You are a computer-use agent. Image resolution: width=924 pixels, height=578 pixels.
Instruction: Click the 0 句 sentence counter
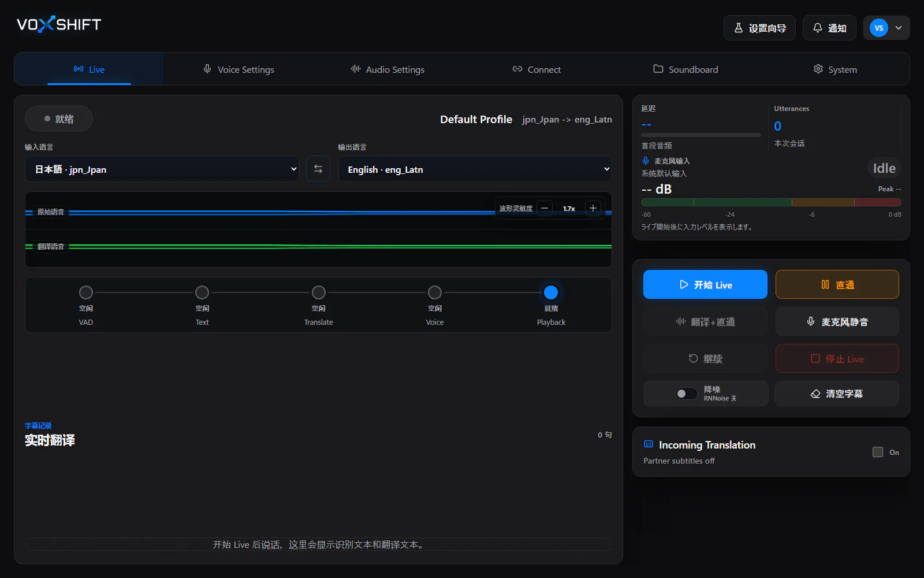[605, 435]
